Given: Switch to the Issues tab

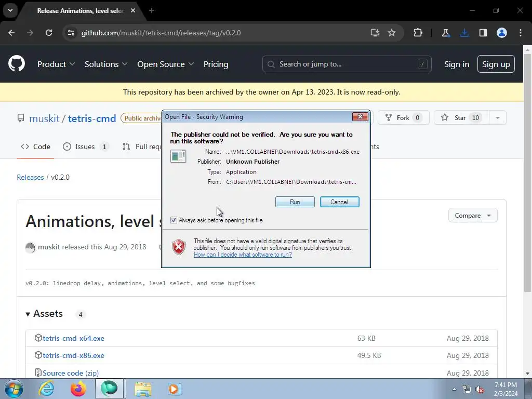Looking at the screenshot, I should tap(86, 147).
